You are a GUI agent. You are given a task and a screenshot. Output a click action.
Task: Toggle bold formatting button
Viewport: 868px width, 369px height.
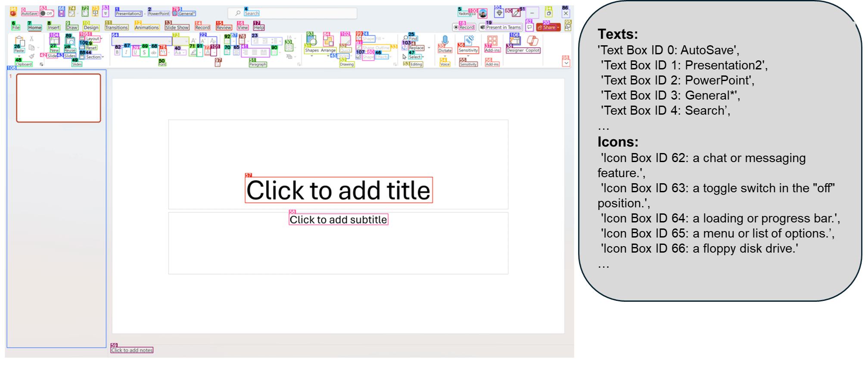click(117, 52)
